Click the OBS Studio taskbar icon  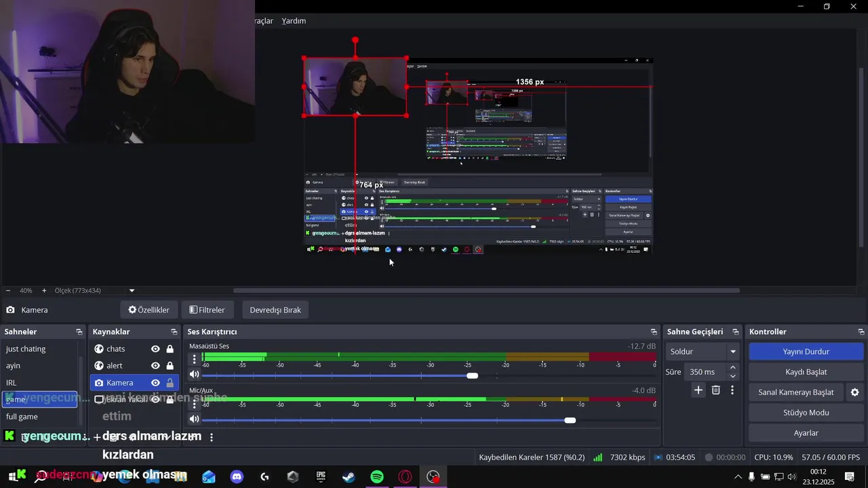(x=433, y=477)
